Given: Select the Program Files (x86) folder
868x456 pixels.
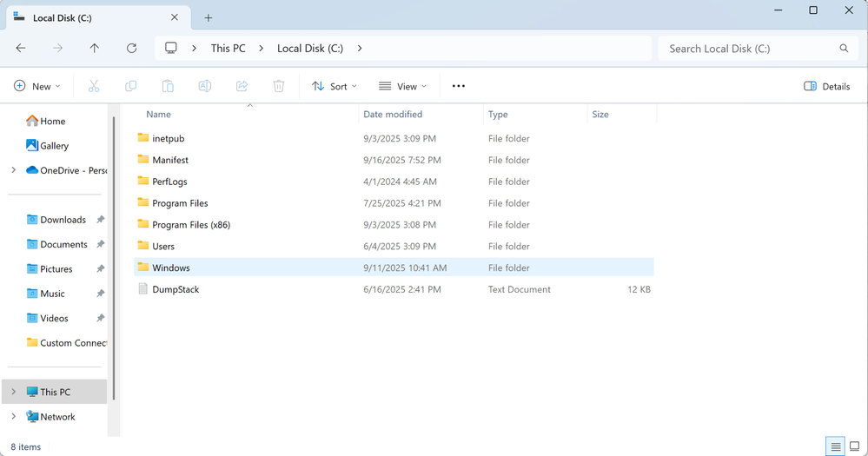Looking at the screenshot, I should [x=190, y=225].
